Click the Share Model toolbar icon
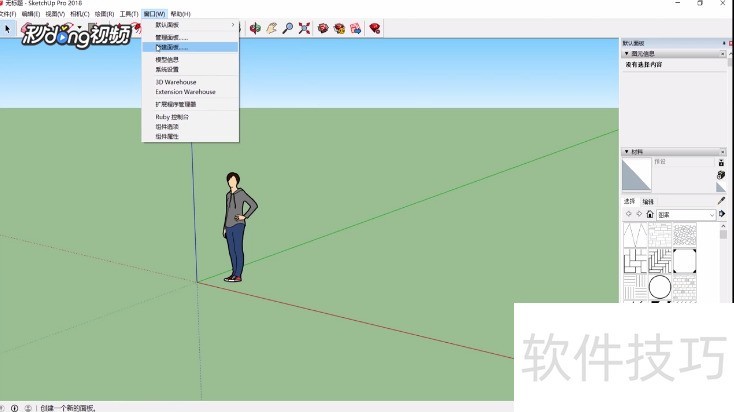 [x=339, y=29]
